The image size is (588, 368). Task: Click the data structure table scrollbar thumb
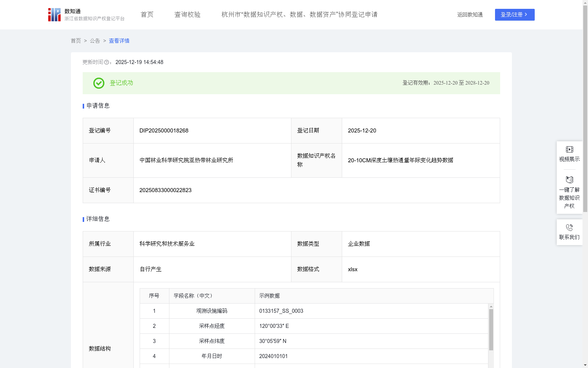click(491, 329)
